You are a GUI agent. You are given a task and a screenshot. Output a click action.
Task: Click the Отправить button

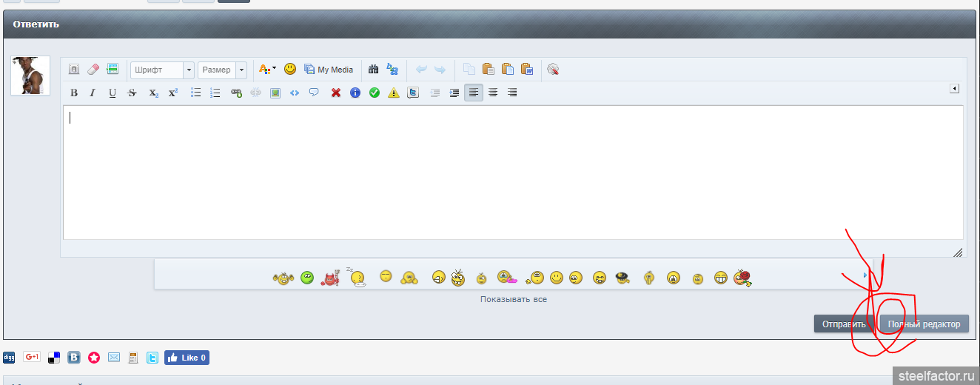[x=844, y=324]
